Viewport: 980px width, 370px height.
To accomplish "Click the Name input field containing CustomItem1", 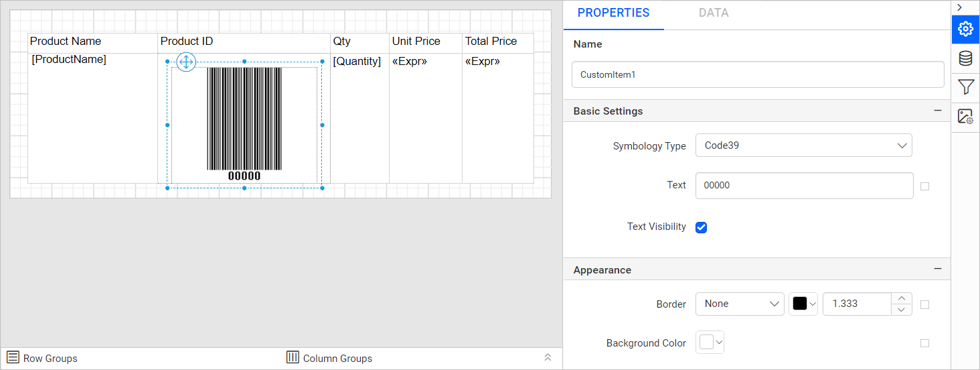I will [x=757, y=75].
